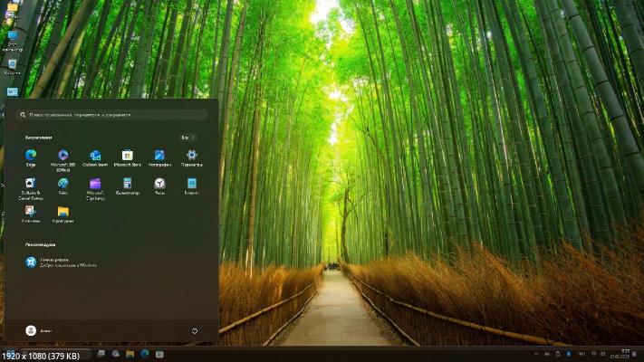Click the Start menu search box
The image size is (644, 362).
111,115
